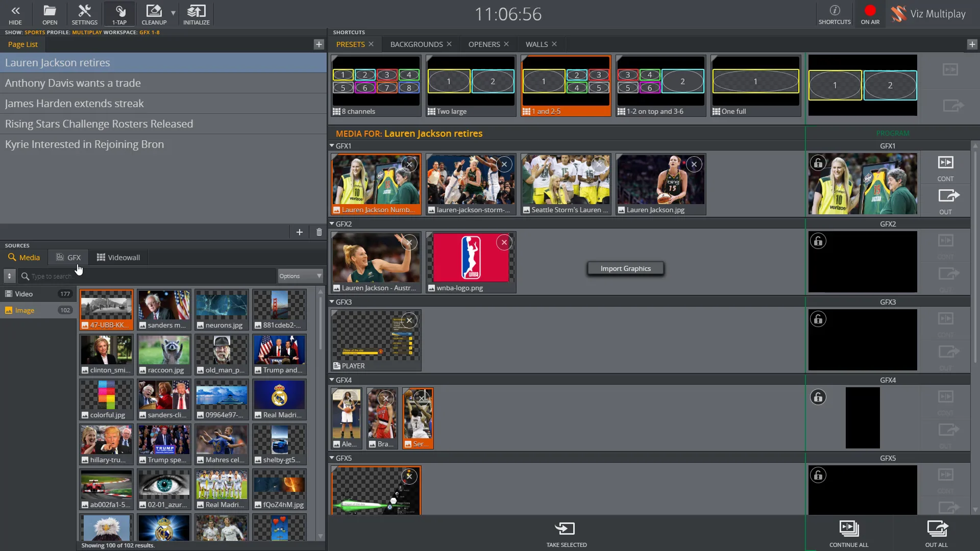Screen dimensions: 980x551
Task: Toggle the lock on GFX2 program output
Action: pos(818,240)
